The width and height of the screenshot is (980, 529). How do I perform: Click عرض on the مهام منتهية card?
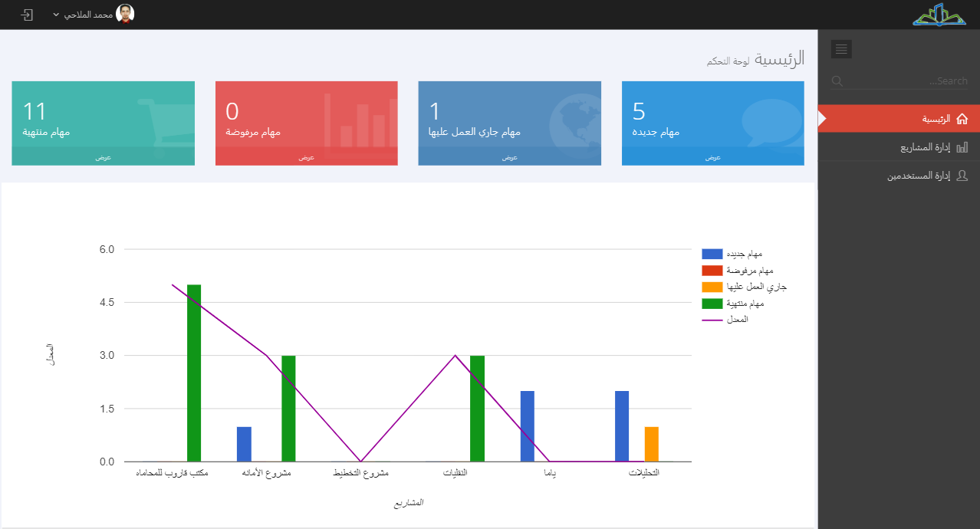(x=103, y=157)
